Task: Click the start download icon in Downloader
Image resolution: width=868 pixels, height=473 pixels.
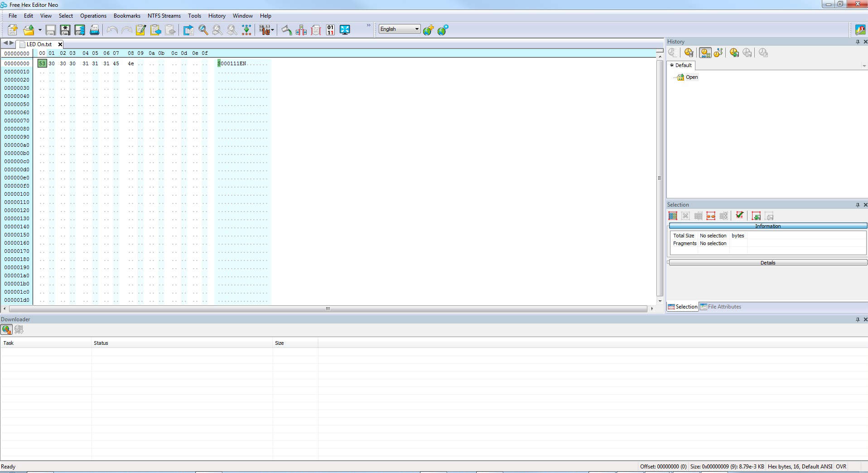Action: tap(6, 329)
